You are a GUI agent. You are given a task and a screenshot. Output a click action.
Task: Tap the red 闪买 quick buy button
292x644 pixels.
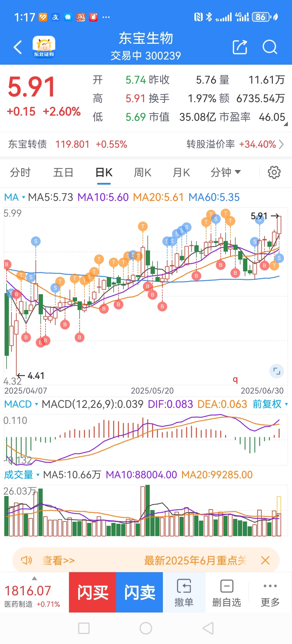(92, 592)
